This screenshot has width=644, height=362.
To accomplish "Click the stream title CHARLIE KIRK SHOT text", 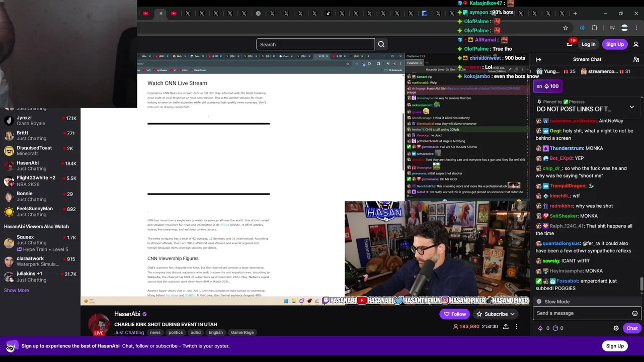I will (166, 325).
